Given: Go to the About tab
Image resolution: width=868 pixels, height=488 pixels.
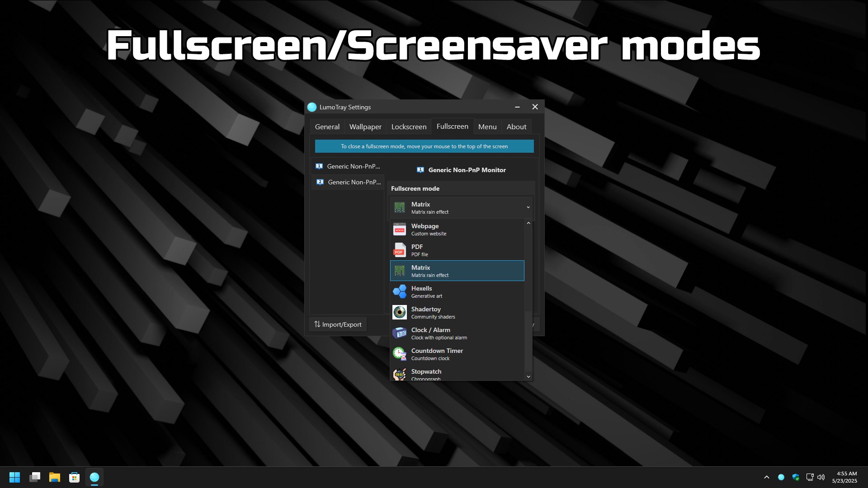Looking at the screenshot, I should [x=516, y=127].
